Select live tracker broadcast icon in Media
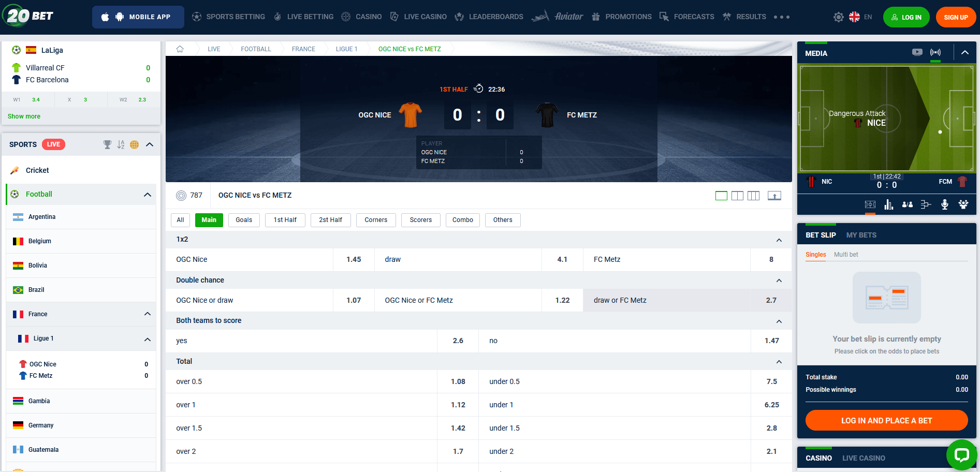This screenshot has width=980, height=472. (935, 52)
